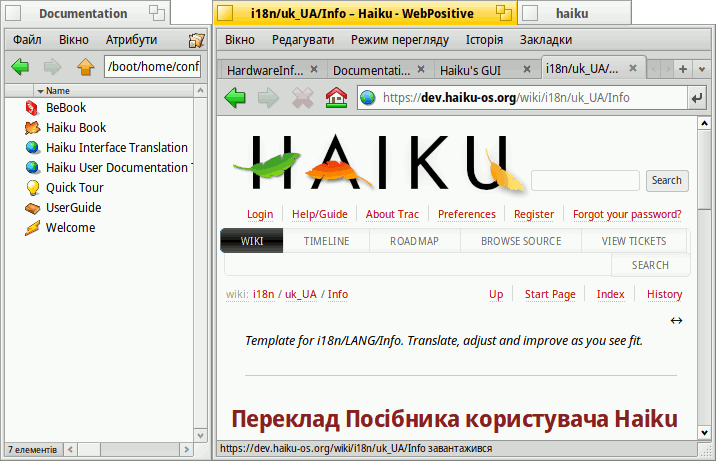Click the Documentation horizontal scrollbar right arrow
716x461 pixels.
(186, 450)
